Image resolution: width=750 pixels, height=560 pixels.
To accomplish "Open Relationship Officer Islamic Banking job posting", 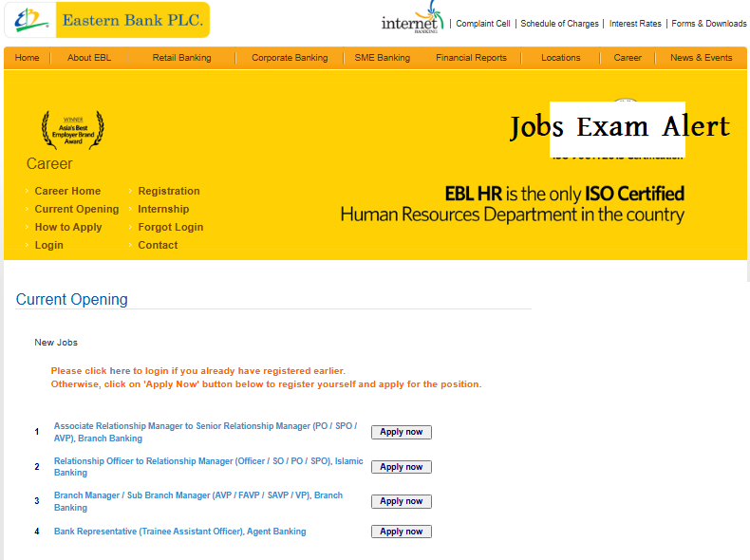I will tap(209, 466).
